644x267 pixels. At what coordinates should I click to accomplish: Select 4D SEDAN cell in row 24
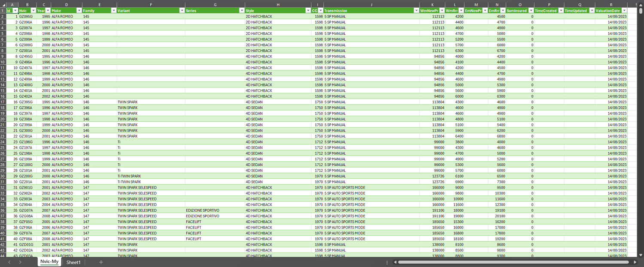278,142
